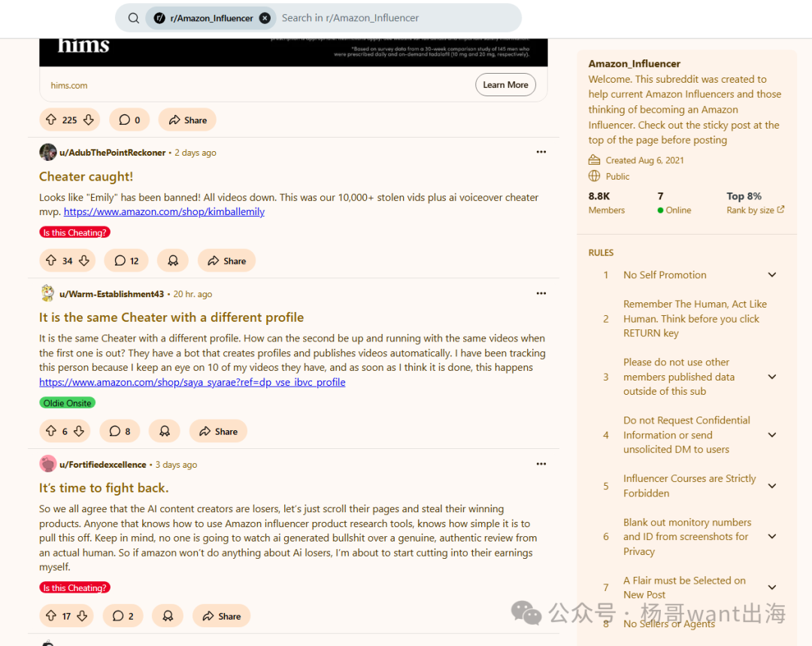812x646 pixels.
Task: Expand rule 7 A Flair must be Selected
Action: tap(772, 587)
